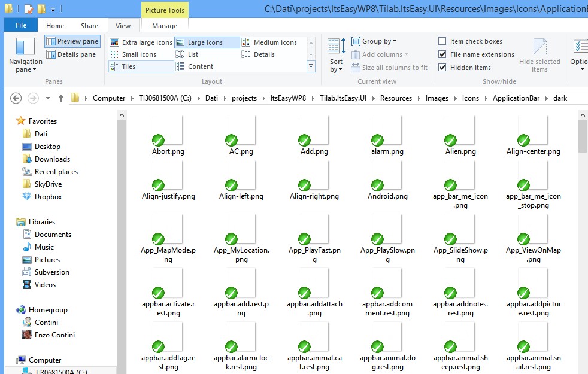Open the Navigation pane dropdown button

point(25,57)
